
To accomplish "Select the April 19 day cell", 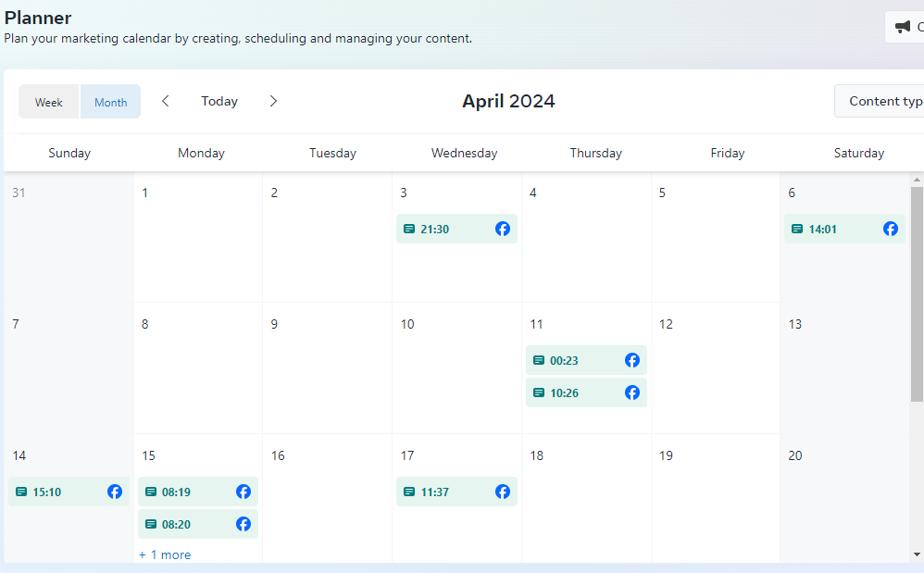I will (x=715, y=509).
